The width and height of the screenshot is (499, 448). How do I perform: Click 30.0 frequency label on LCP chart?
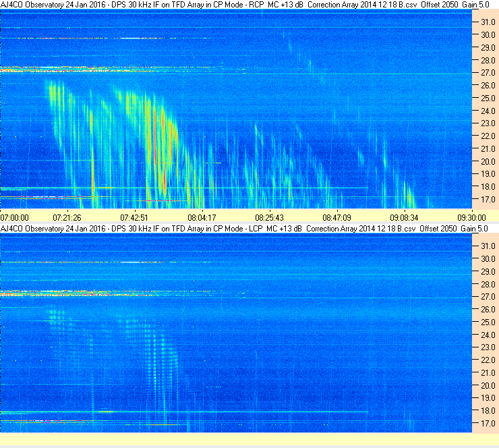[488, 259]
